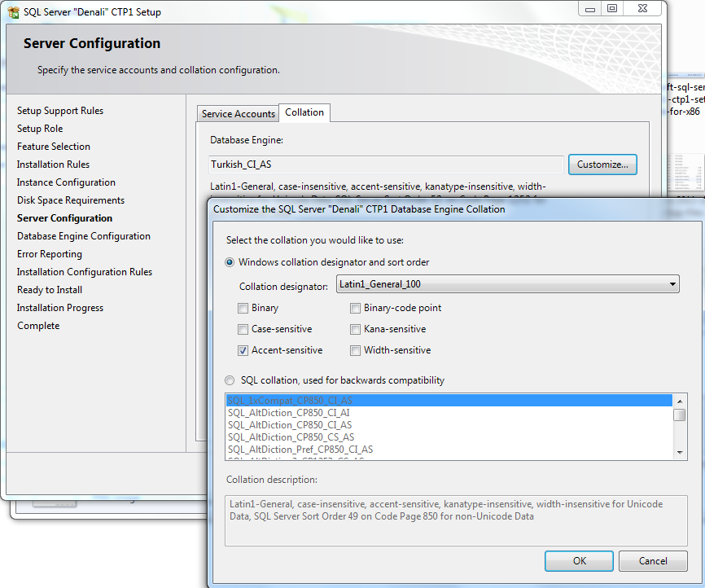Click the collation list scroll up arrow

coord(680,401)
